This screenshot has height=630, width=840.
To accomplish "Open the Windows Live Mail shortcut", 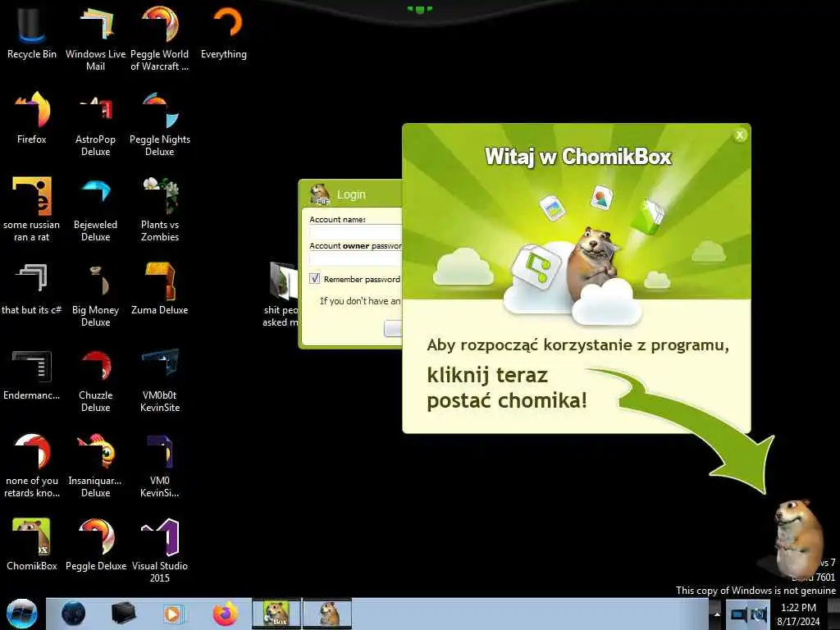I will point(95,39).
